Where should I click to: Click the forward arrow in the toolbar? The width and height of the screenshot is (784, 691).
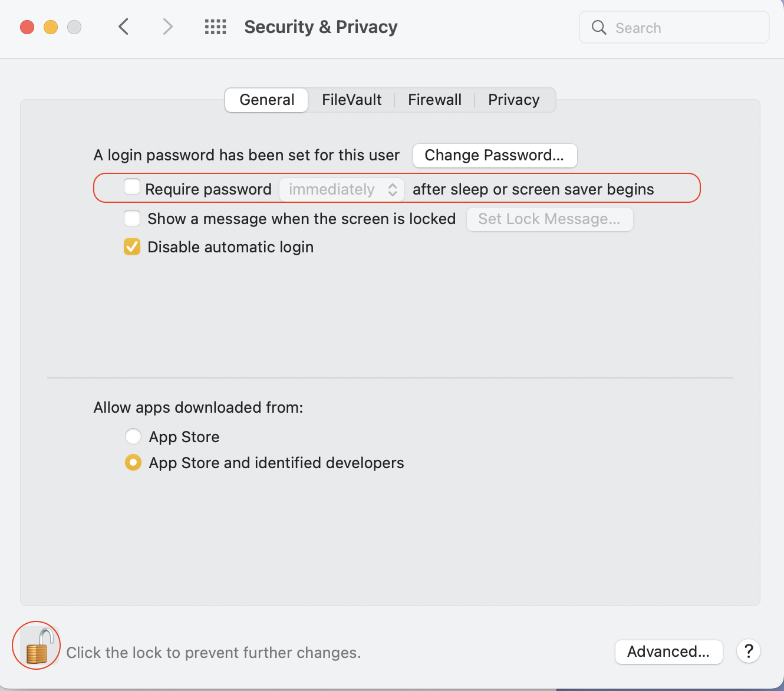pos(168,27)
